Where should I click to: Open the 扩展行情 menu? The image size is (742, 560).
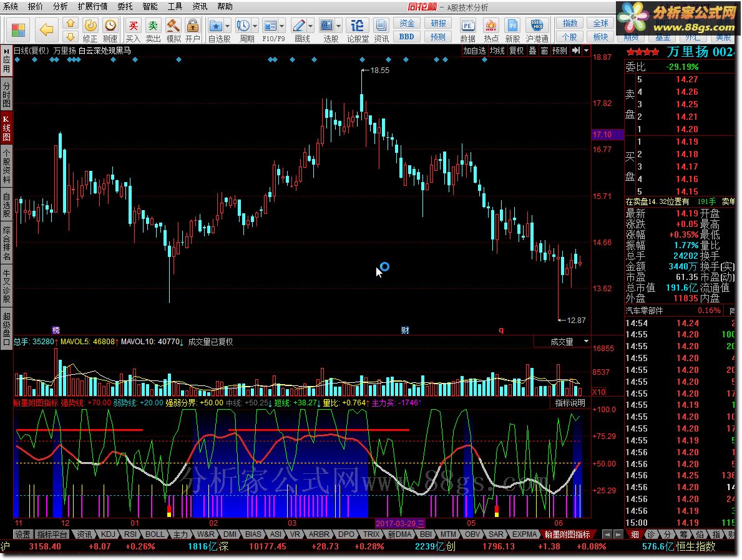click(x=93, y=7)
